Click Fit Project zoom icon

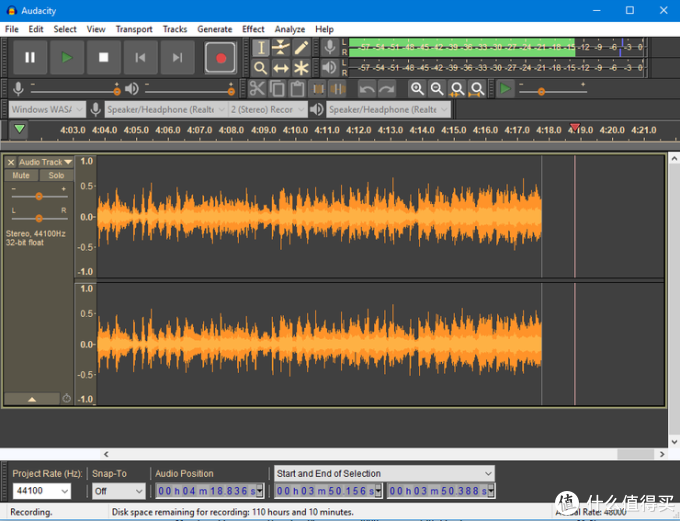point(477,89)
